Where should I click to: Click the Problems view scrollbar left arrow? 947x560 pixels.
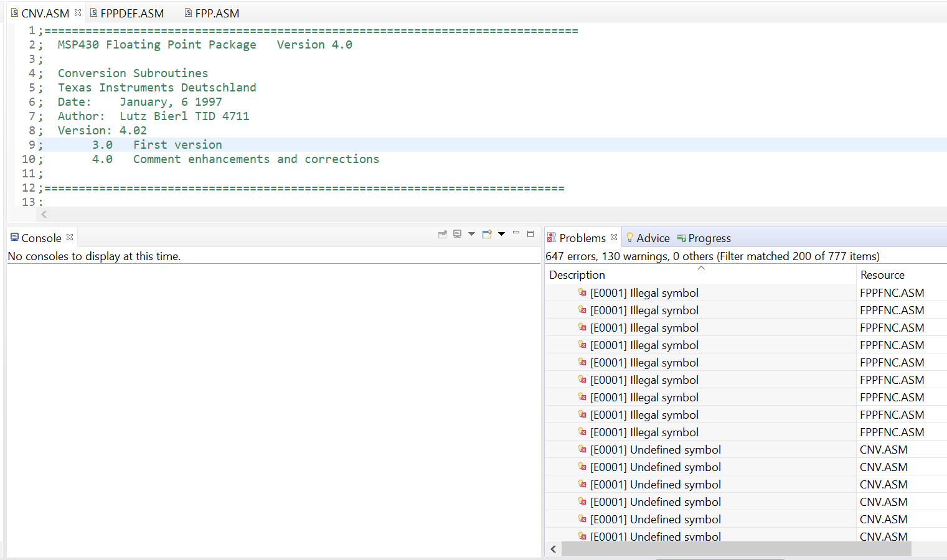click(x=554, y=549)
